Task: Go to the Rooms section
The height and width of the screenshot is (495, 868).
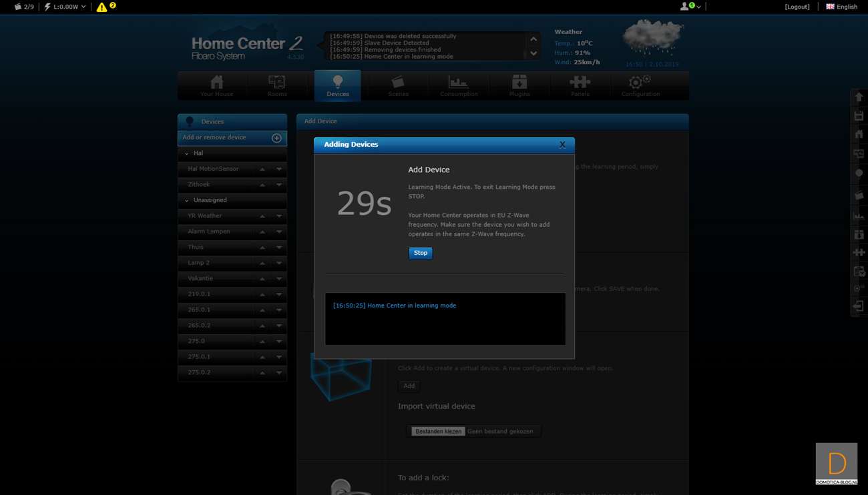Action: pos(277,86)
